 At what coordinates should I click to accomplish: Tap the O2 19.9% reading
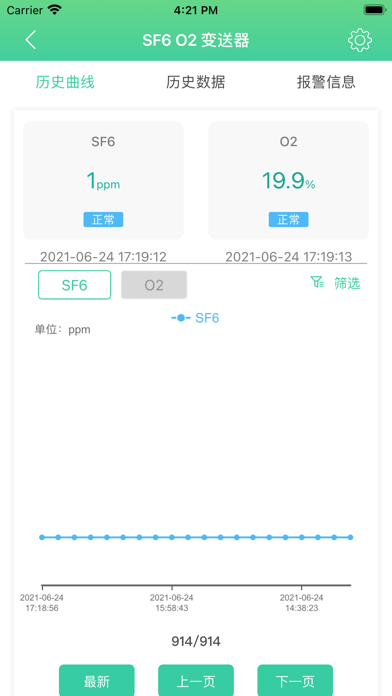(289, 181)
